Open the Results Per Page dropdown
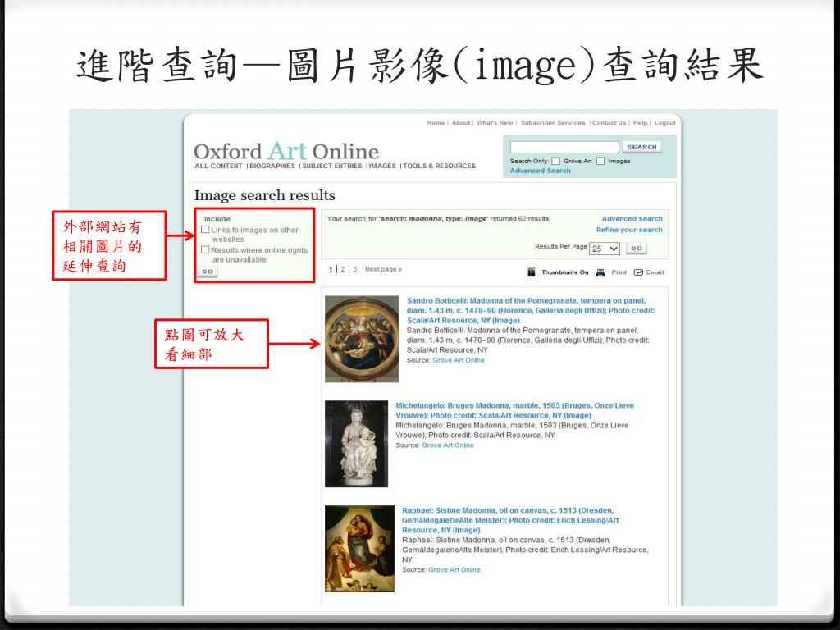This screenshot has width=840, height=630. pos(605,249)
